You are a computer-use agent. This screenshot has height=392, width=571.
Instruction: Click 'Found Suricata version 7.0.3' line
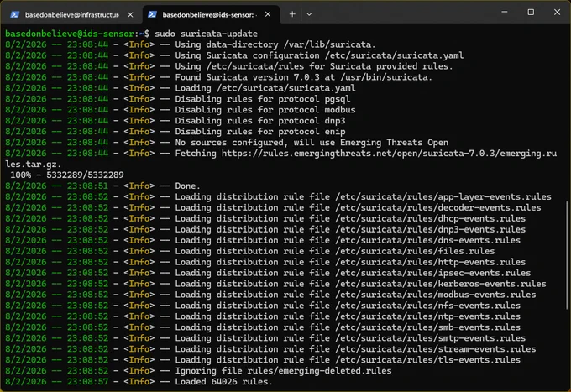[303, 77]
